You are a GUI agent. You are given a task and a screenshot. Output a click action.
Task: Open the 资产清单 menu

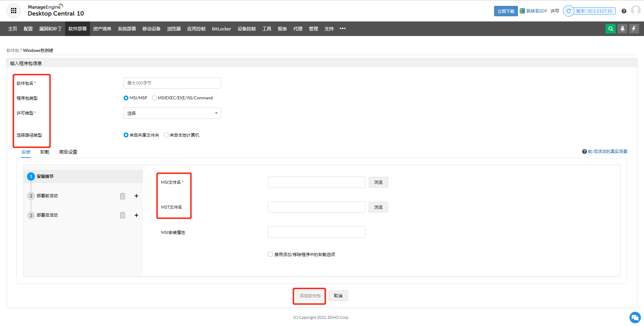click(102, 29)
